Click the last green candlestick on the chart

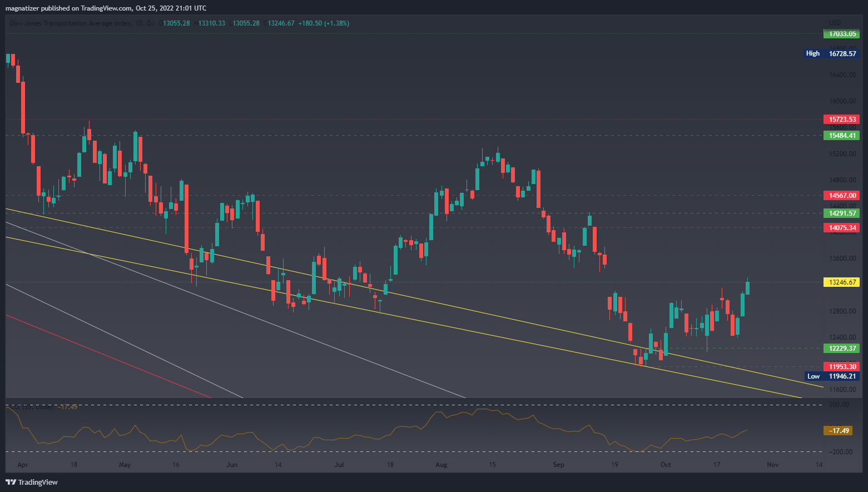point(748,287)
